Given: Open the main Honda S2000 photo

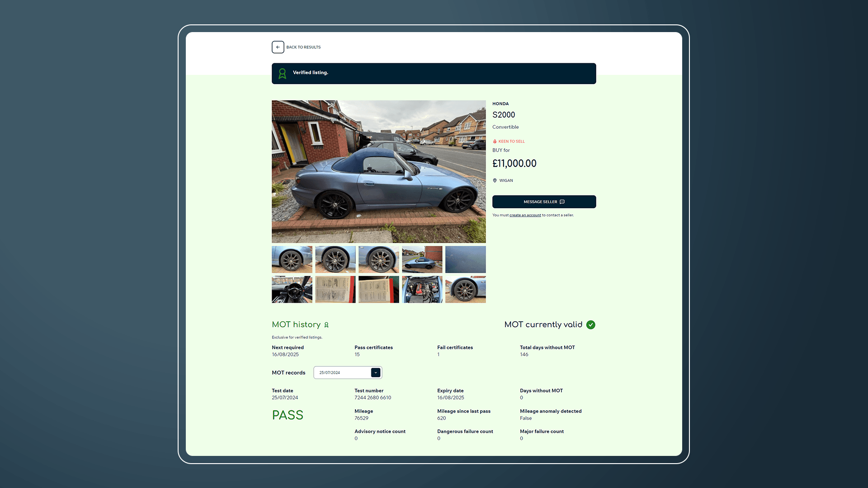Looking at the screenshot, I should (379, 172).
